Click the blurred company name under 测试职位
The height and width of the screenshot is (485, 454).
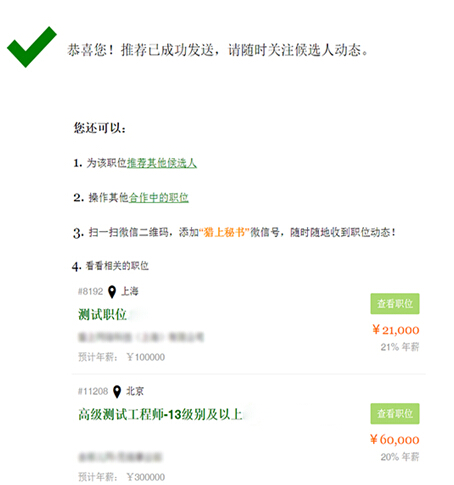point(141,337)
